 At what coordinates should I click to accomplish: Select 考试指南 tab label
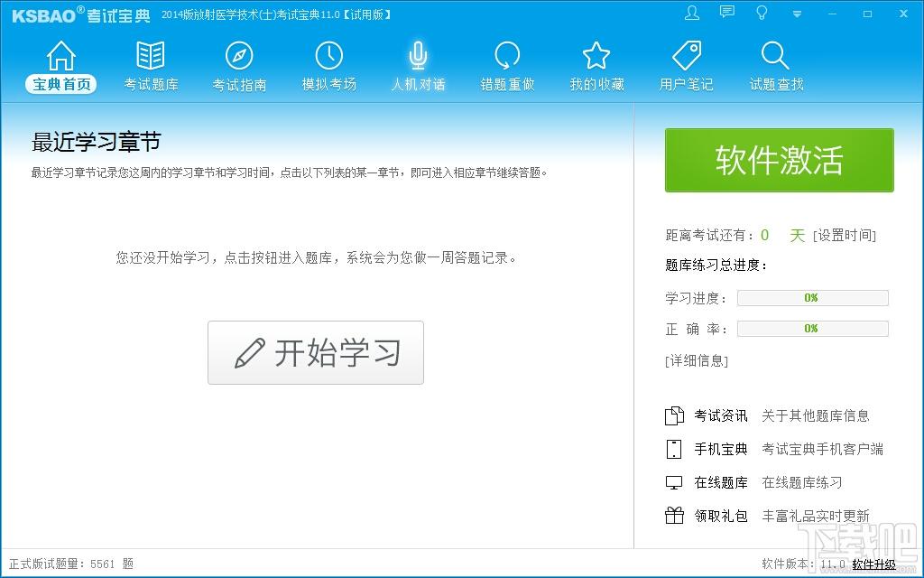[239, 85]
